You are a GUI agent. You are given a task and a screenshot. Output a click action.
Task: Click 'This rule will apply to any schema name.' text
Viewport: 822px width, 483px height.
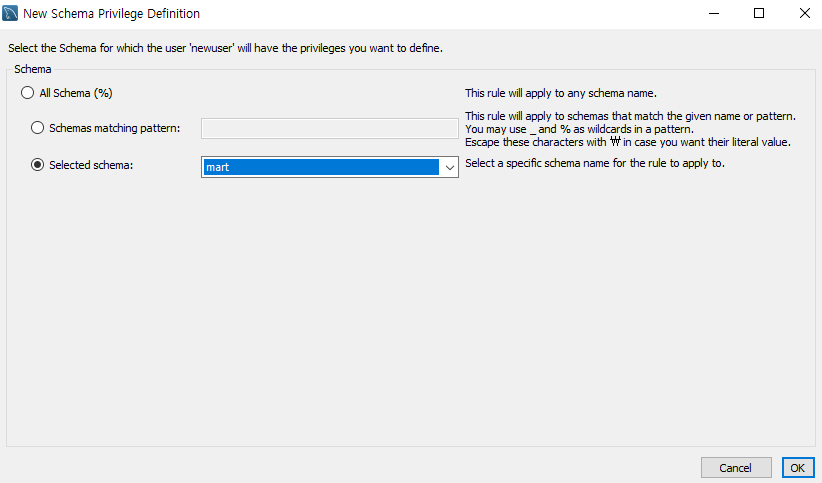(x=561, y=93)
